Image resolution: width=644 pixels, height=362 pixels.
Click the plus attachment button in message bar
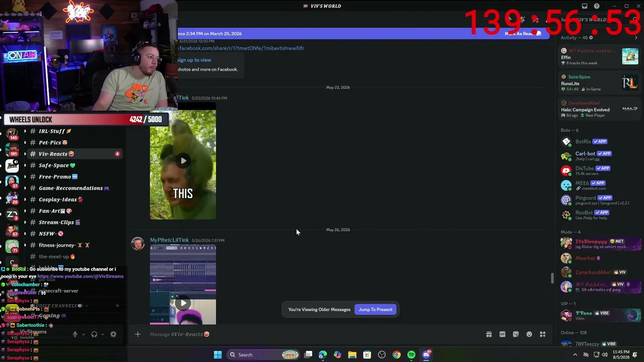pos(137,334)
